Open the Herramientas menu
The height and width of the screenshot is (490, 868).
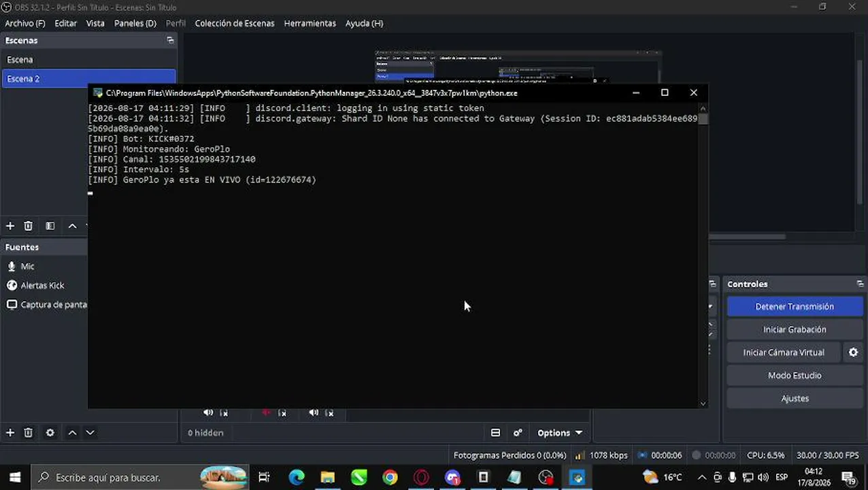(310, 23)
